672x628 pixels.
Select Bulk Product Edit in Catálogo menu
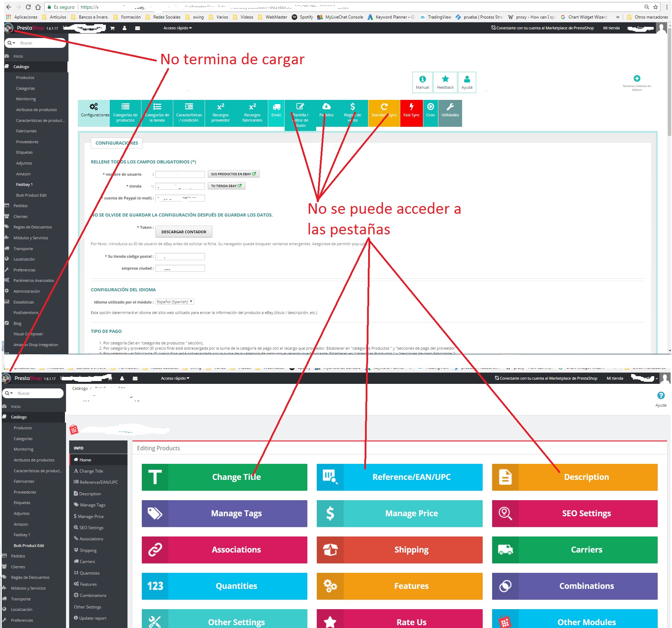[31, 195]
